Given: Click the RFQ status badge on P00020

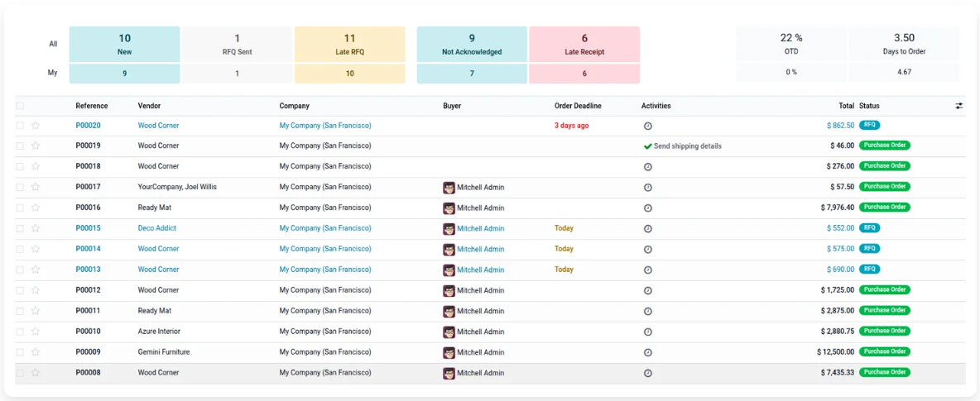Looking at the screenshot, I should (x=869, y=125).
